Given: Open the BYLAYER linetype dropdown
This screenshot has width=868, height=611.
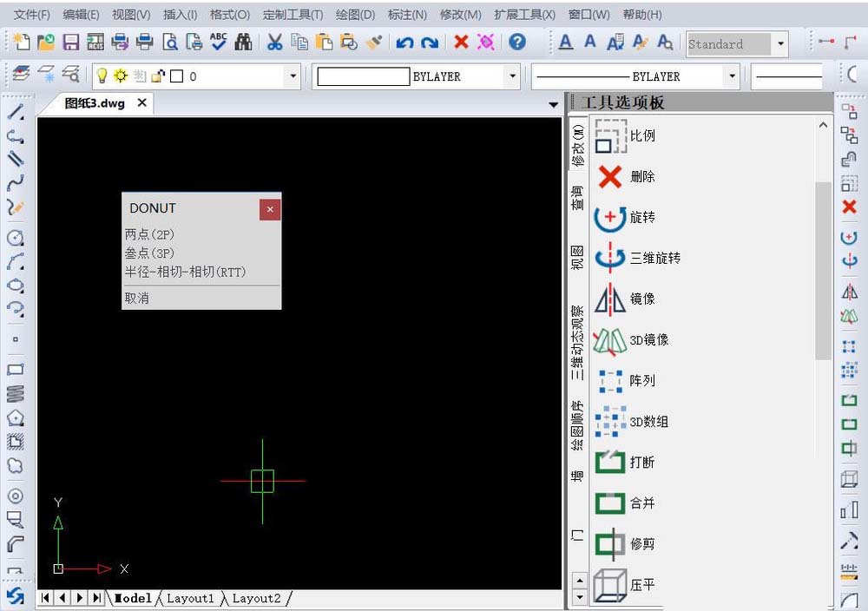Looking at the screenshot, I should click(732, 76).
